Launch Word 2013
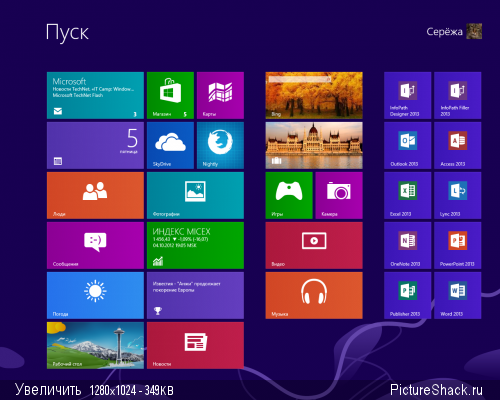Screen dimensions: 500x400 point(458,295)
